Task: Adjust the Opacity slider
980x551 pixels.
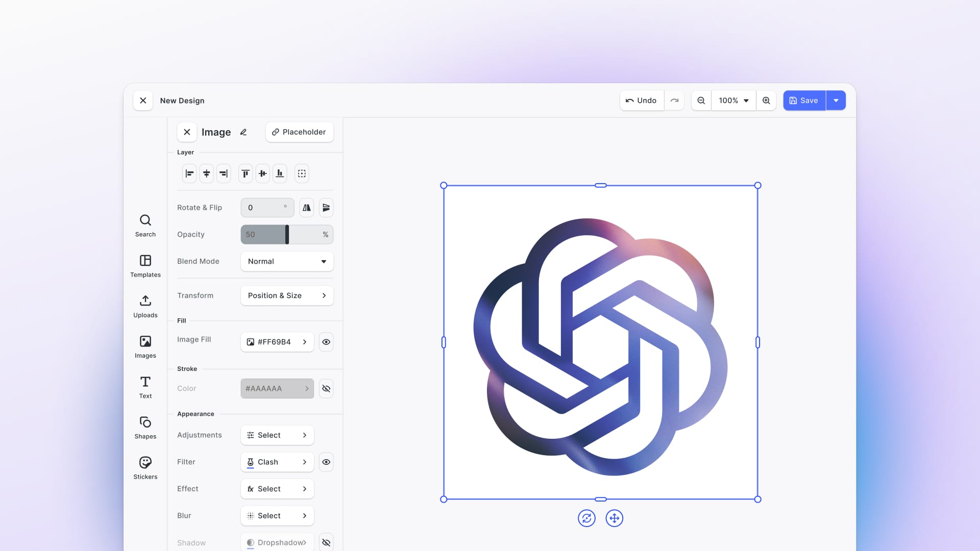Action: click(x=286, y=234)
